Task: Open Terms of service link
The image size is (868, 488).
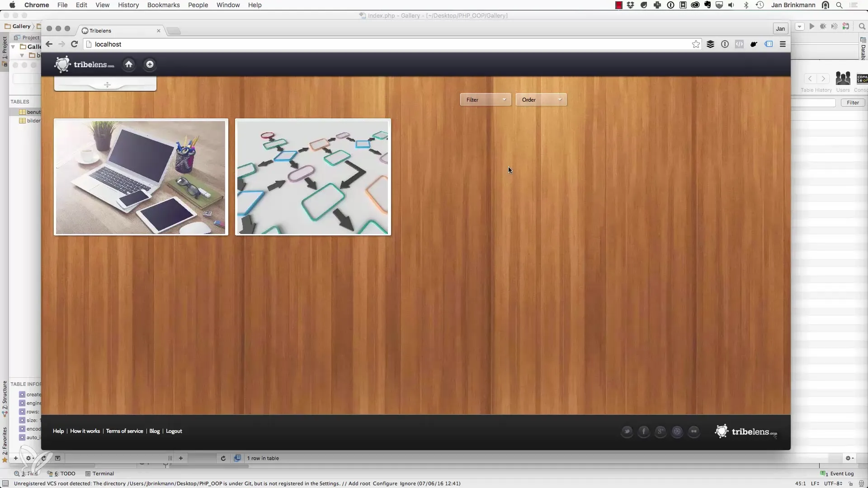Action: tap(124, 431)
